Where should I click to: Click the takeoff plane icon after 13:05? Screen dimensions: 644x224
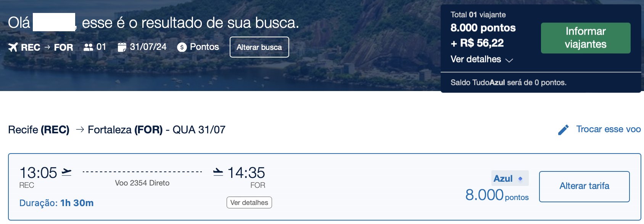66,172
